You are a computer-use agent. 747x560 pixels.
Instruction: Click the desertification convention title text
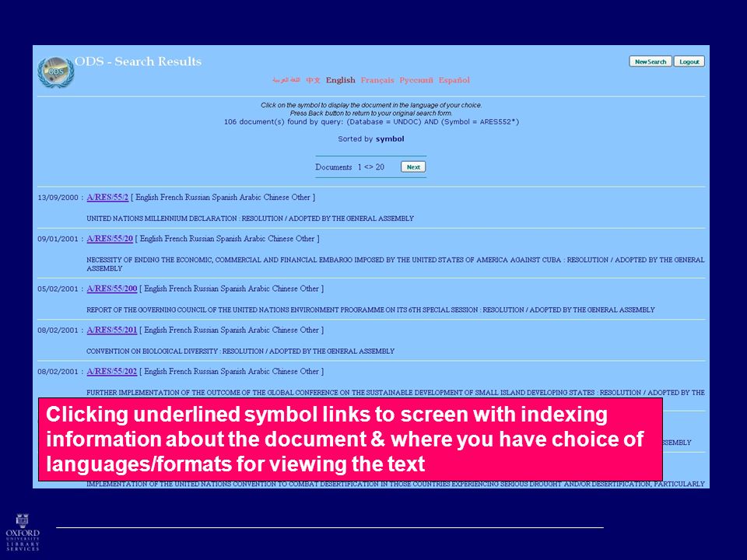tap(395, 485)
